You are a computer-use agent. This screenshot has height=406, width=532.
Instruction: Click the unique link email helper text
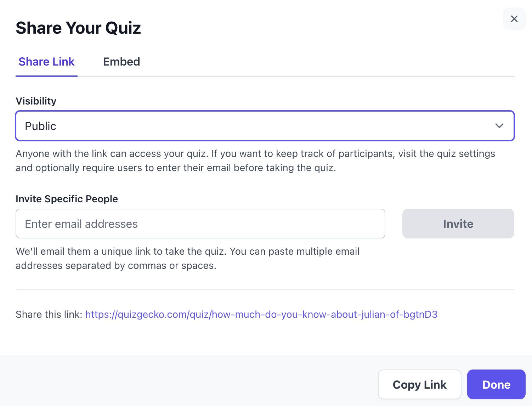[188, 258]
